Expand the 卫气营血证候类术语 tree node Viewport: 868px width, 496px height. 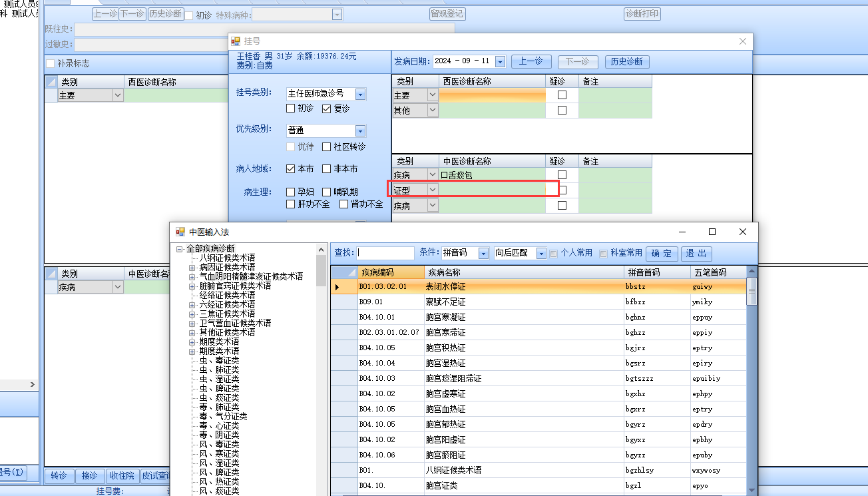coord(192,323)
